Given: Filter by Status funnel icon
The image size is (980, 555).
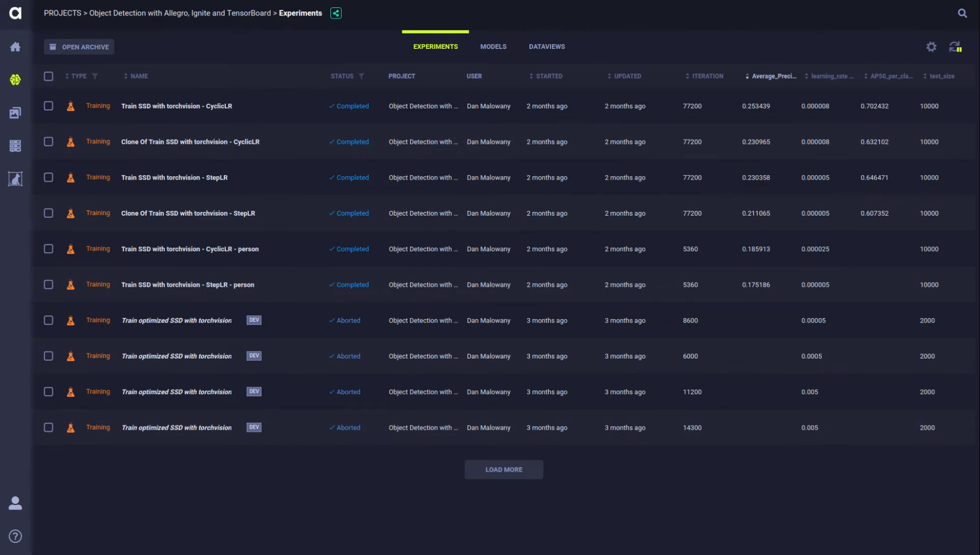Looking at the screenshot, I should [361, 76].
